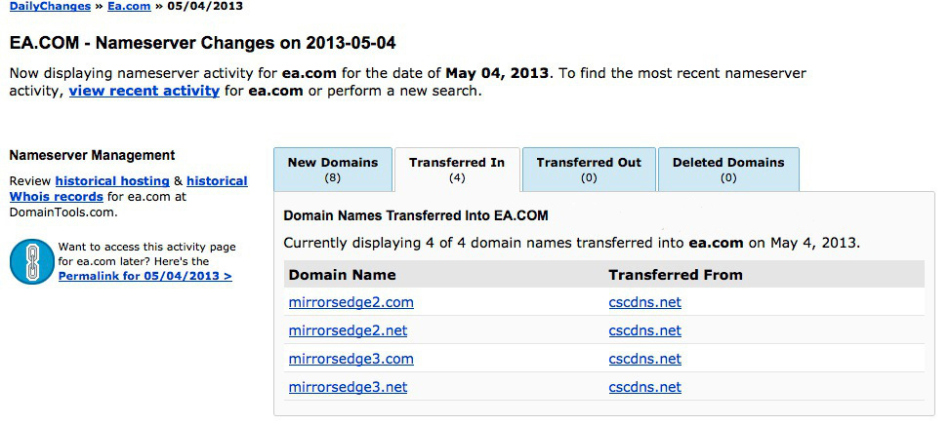
Task: Open cscdns.net in the mirrorsedge2.com row
Action: click(645, 303)
